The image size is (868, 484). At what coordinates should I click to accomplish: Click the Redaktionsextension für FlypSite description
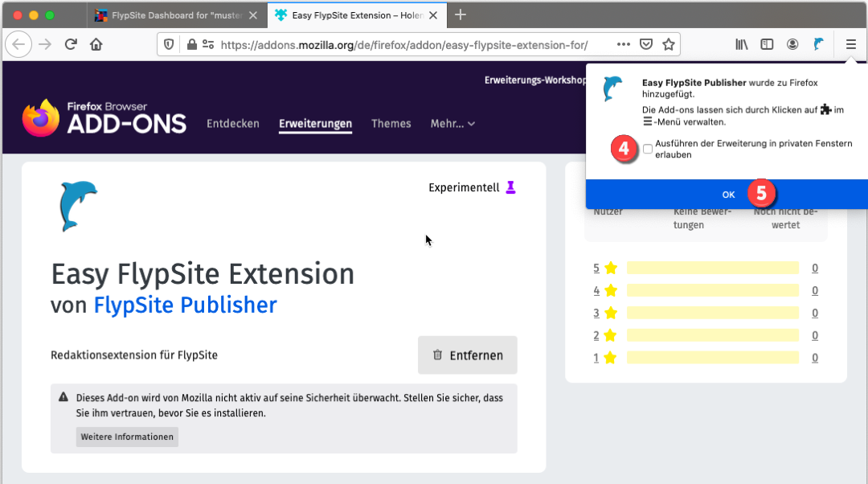134,355
